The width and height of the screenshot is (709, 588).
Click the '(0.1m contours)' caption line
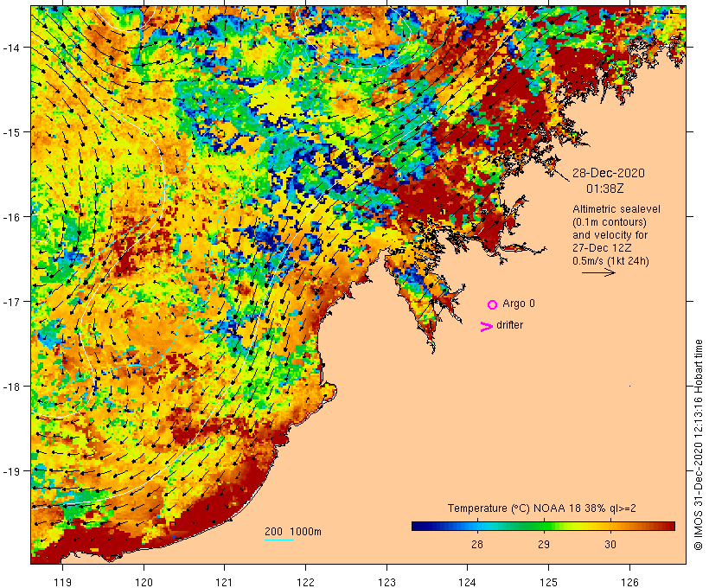pyautogui.click(x=610, y=222)
